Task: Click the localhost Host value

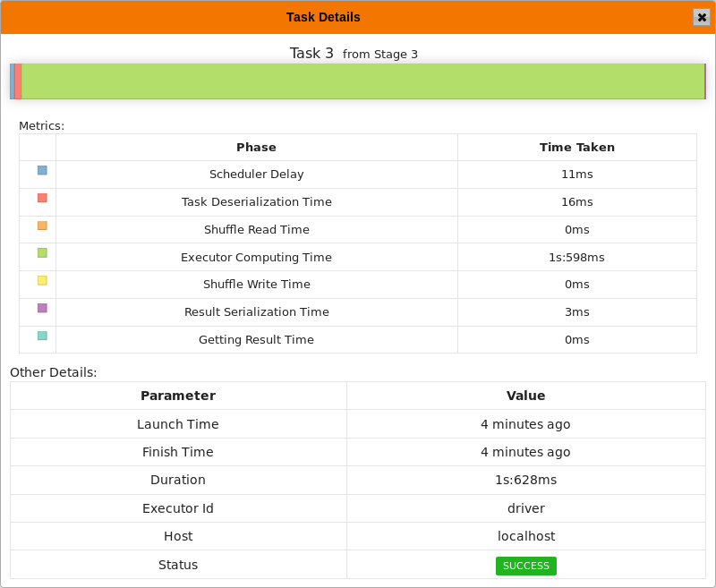Action: (x=526, y=536)
